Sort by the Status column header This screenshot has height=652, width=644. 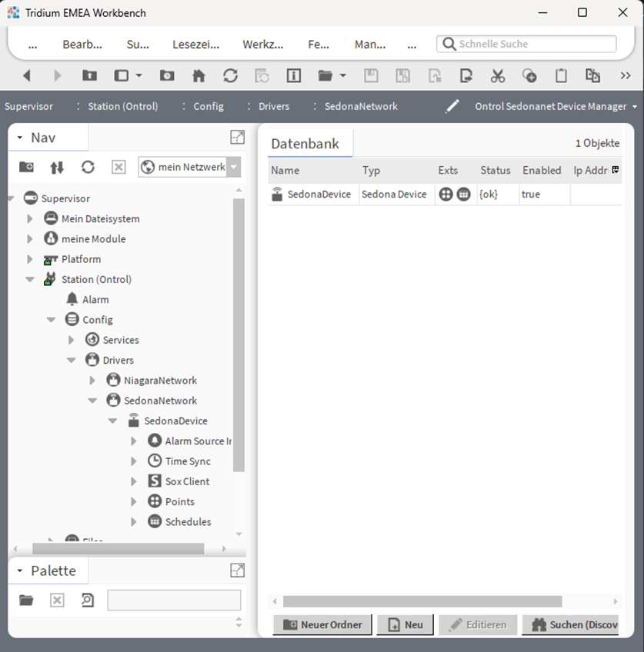pos(495,170)
